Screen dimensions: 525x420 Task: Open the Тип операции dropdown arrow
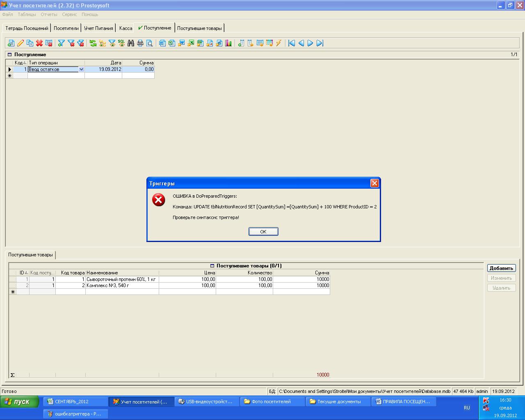tap(81, 70)
